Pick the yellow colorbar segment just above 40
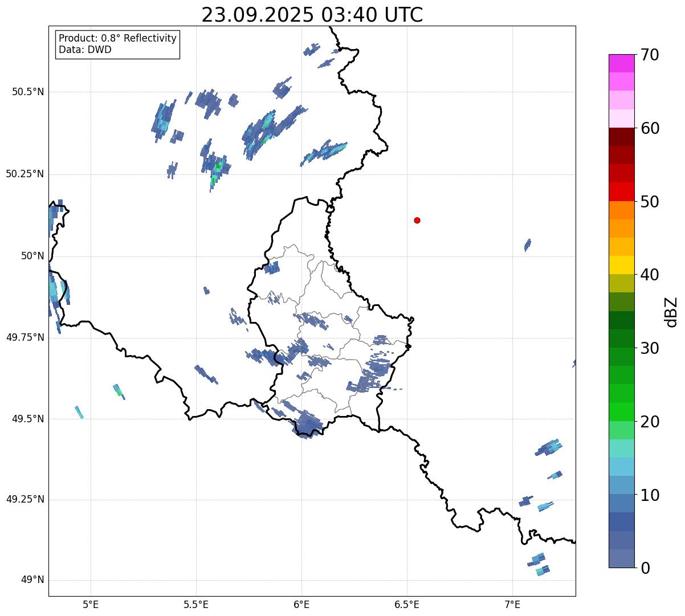Image resolution: width=685 pixels, height=616 pixels. 621,265
